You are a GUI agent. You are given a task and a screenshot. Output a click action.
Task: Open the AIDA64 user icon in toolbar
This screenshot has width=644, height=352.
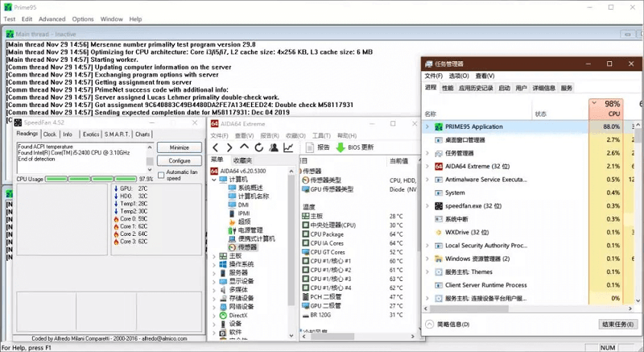tap(273, 147)
